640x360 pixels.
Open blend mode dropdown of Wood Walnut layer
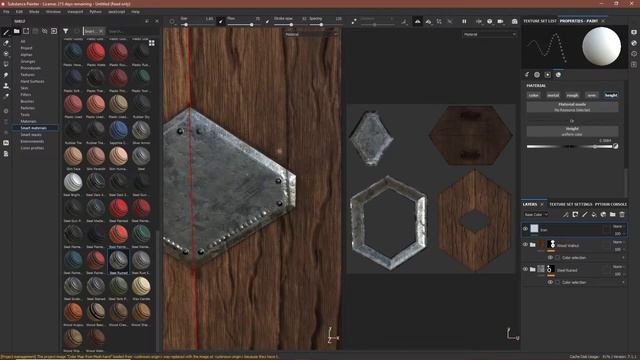click(x=618, y=242)
